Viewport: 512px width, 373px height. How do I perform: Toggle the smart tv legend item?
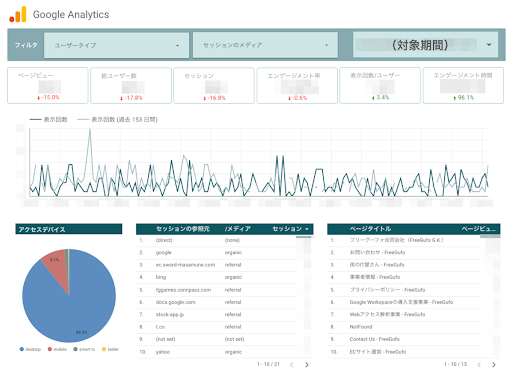[x=84, y=349]
